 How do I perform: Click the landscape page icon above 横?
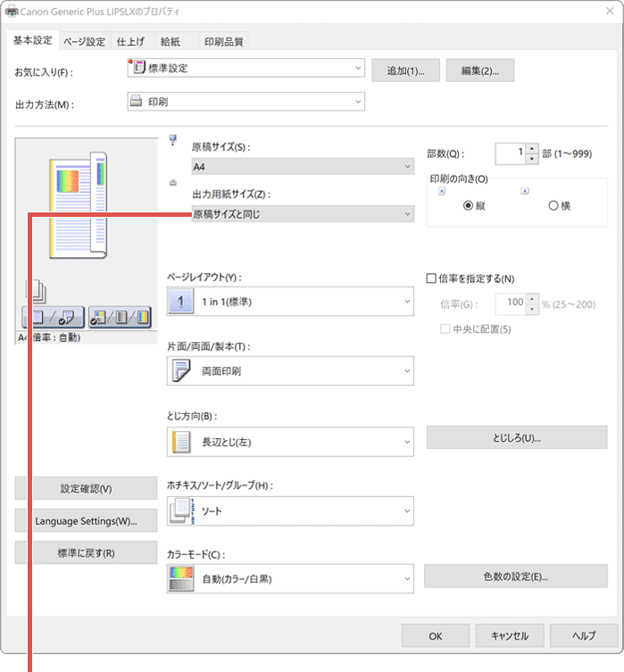point(525,191)
